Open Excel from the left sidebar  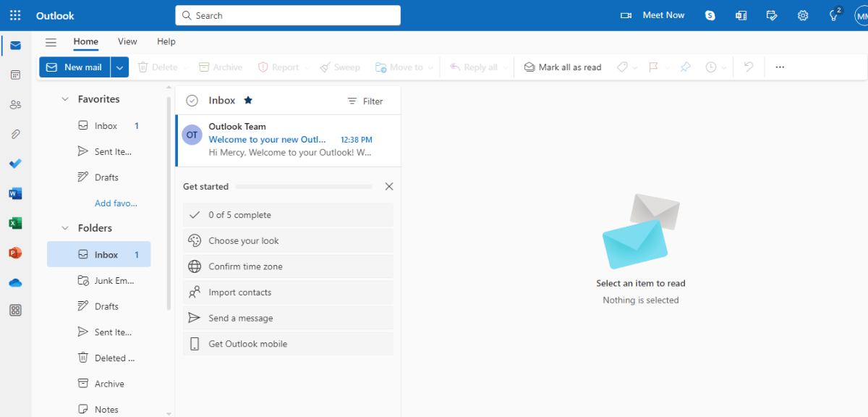click(x=15, y=223)
